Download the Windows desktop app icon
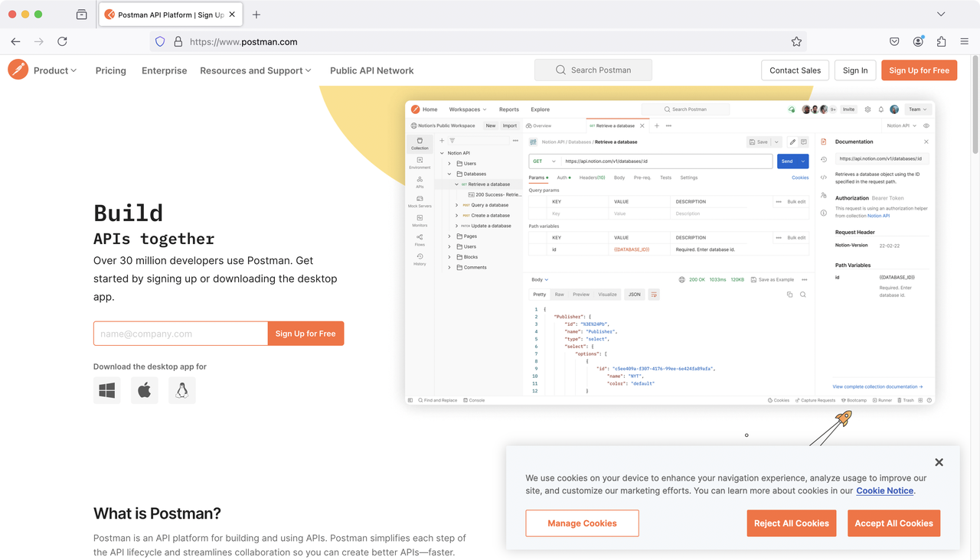This screenshot has width=980, height=560. pyautogui.click(x=107, y=390)
